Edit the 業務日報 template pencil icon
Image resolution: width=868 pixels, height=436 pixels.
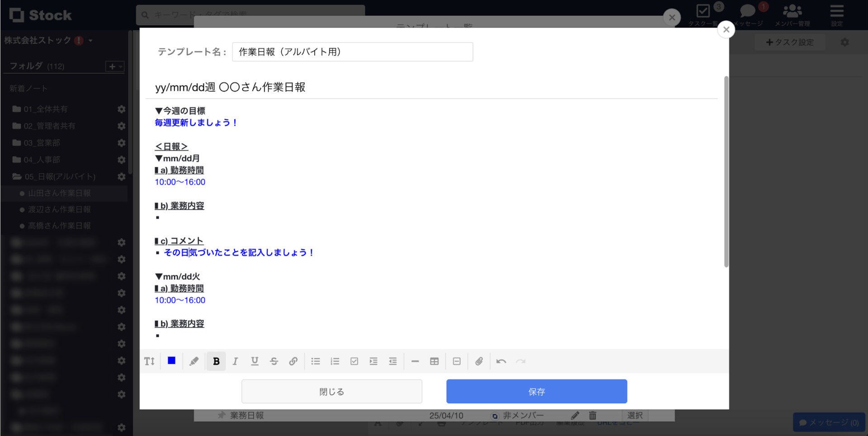coord(575,415)
